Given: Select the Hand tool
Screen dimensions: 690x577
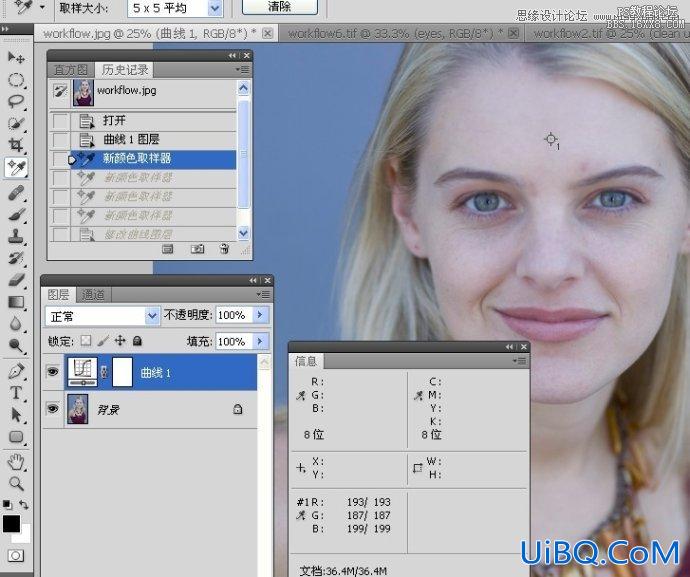Looking at the screenshot, I should click(16, 462).
